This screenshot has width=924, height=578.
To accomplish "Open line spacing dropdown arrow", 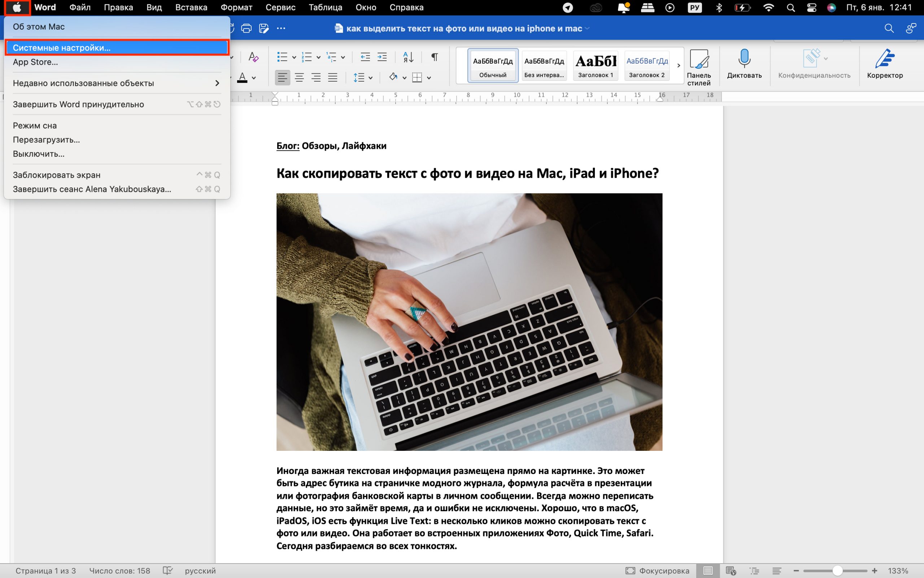I will coord(370,78).
